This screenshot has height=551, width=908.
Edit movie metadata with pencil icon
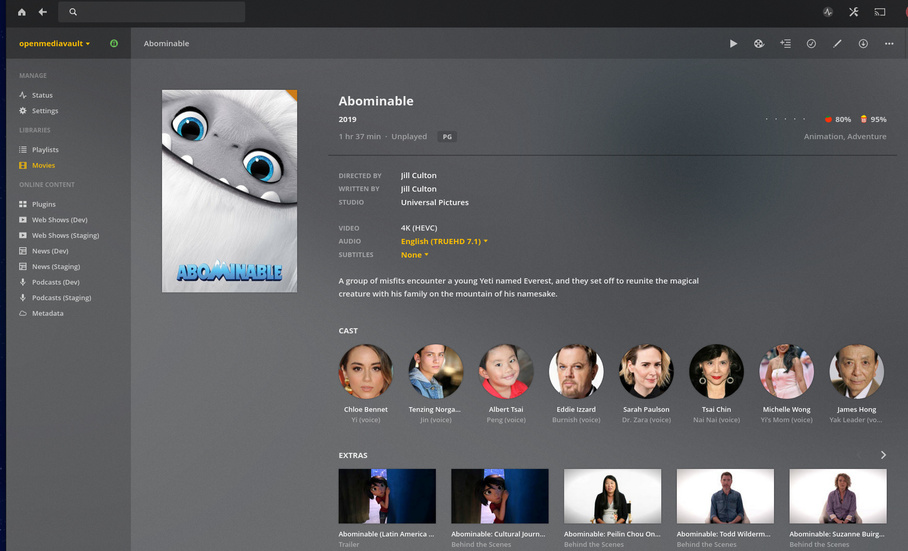837,43
